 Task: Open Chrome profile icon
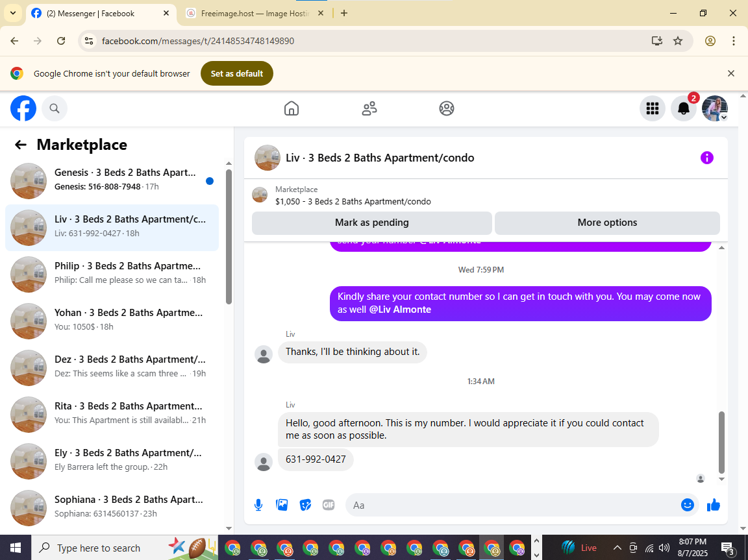tap(710, 41)
